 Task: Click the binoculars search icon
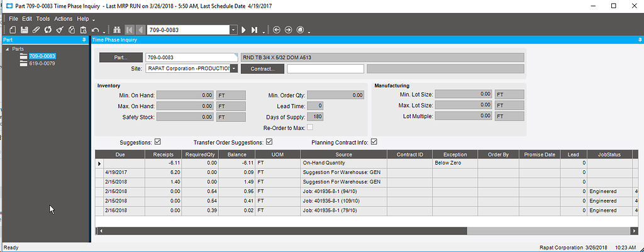point(116,30)
